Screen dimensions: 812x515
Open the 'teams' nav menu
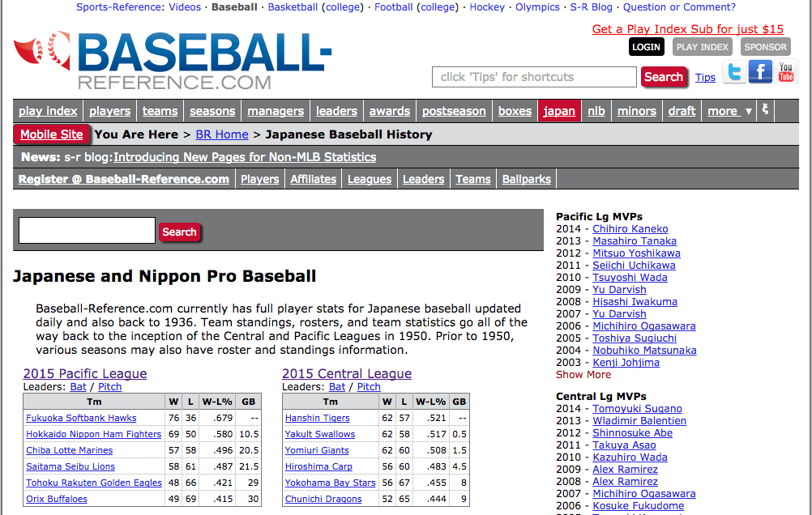point(160,111)
